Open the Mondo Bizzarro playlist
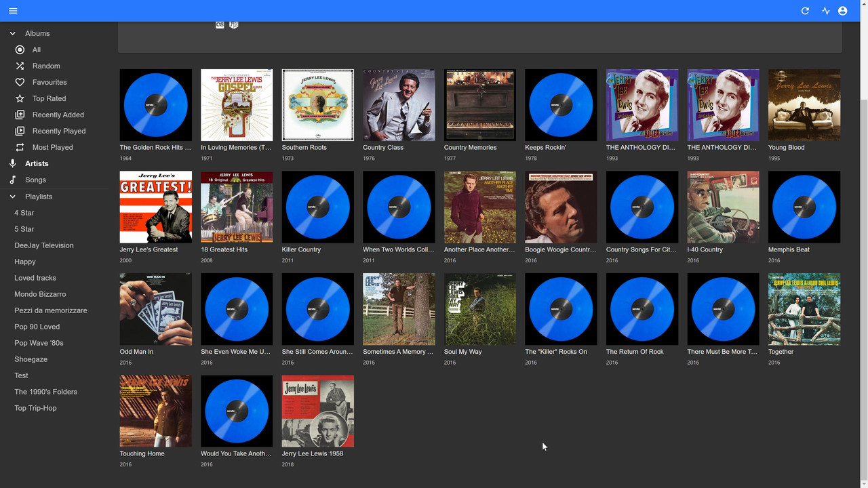Screen dimensions: 868x488 40,294
